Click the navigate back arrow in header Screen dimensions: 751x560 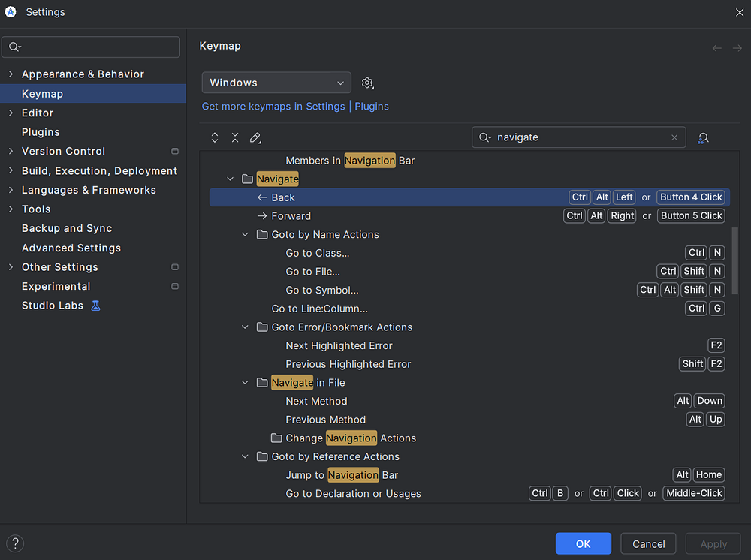tap(716, 48)
